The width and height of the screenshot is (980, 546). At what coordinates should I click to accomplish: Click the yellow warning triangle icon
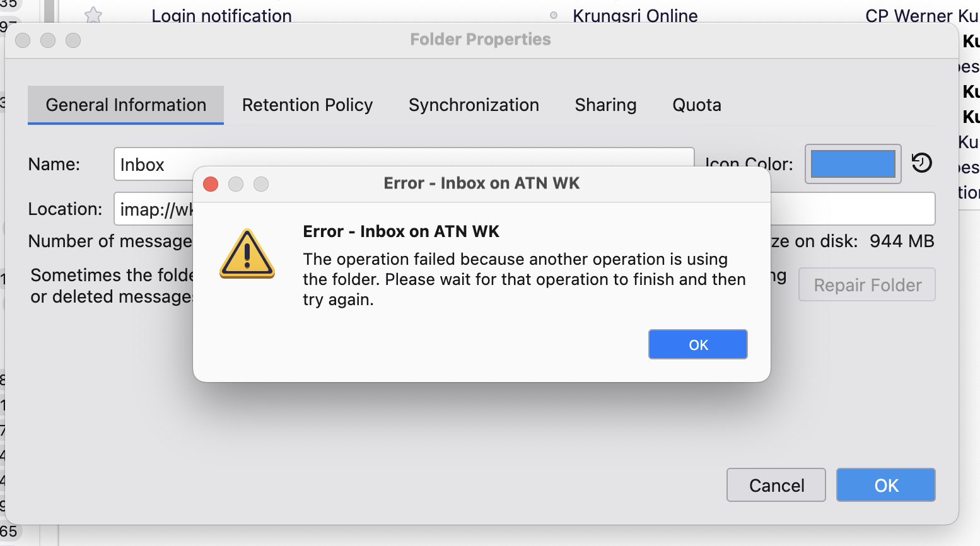(247, 253)
